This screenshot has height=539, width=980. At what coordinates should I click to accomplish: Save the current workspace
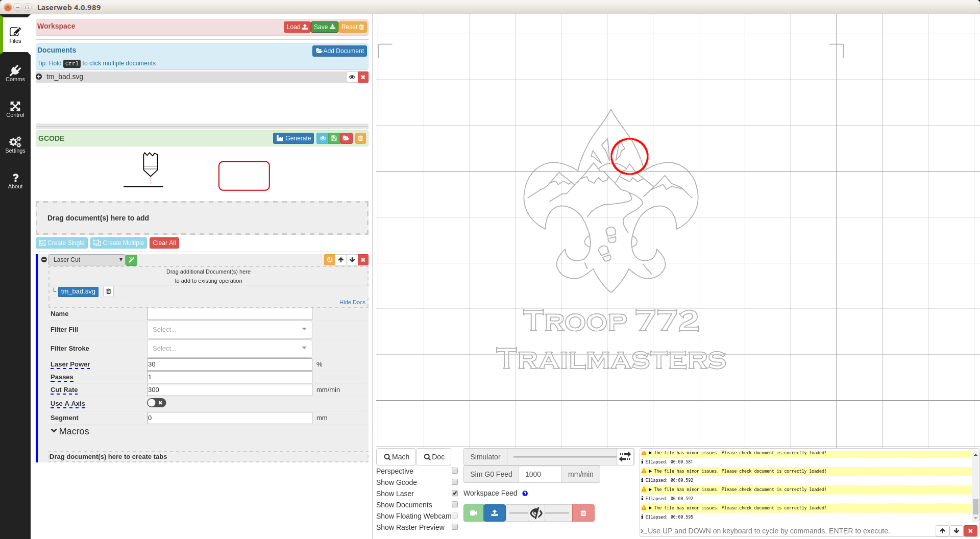coord(325,27)
